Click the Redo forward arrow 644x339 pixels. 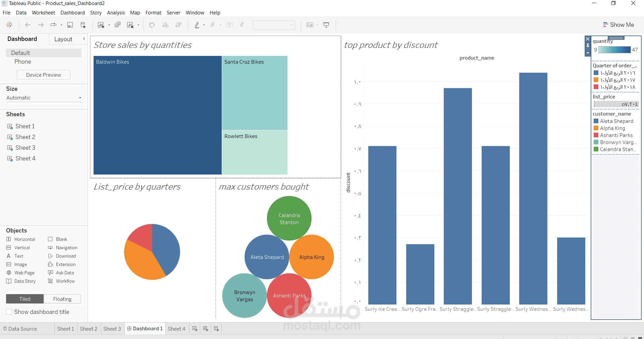point(41,25)
